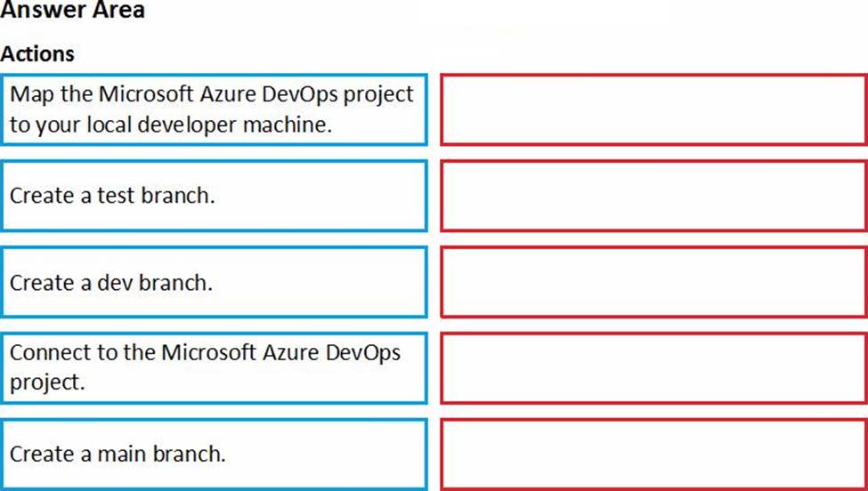Click the third empty red answer slot

click(653, 283)
